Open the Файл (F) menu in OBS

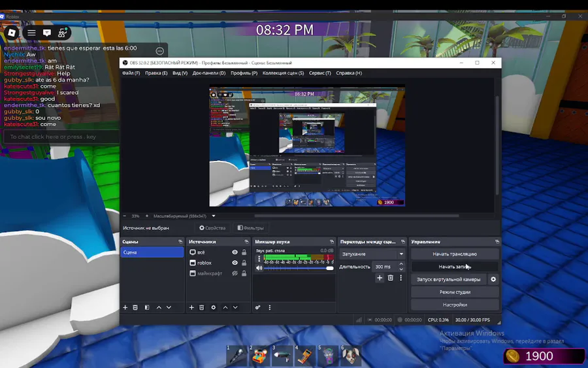tap(131, 73)
